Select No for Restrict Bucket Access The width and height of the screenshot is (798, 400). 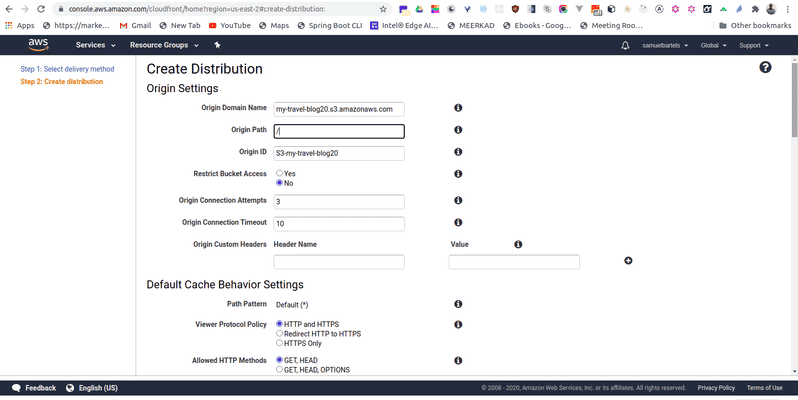coord(279,183)
